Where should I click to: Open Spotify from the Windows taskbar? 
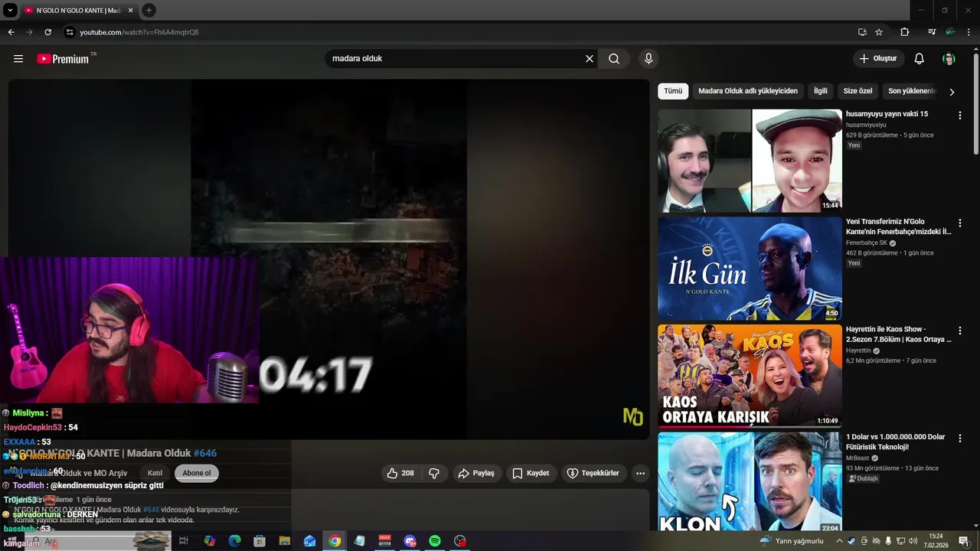(435, 541)
